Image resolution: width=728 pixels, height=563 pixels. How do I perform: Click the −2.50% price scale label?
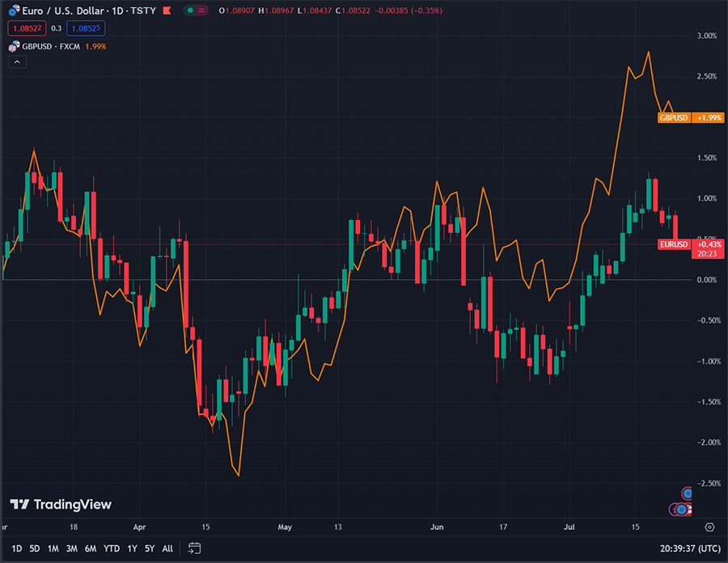coord(709,483)
